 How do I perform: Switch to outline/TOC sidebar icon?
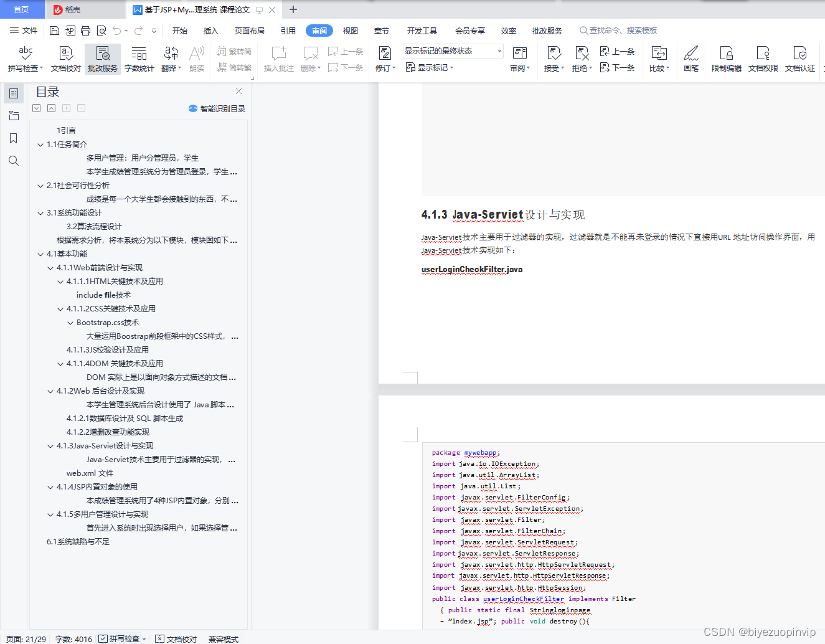pos(14,93)
